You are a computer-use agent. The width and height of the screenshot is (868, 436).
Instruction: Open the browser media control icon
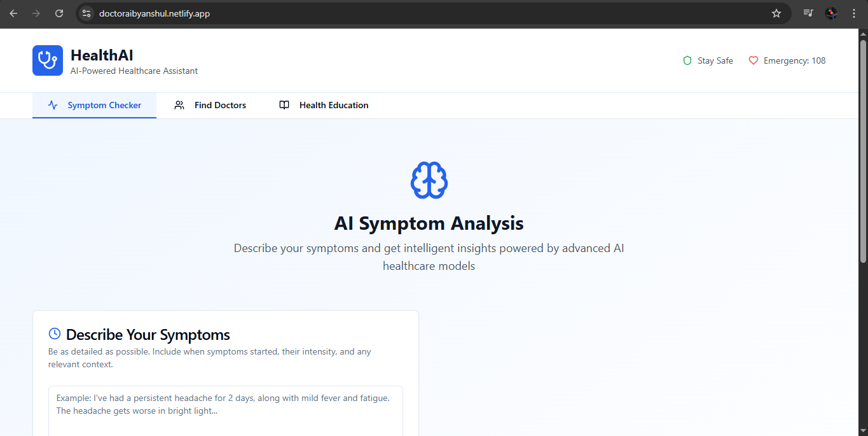coord(808,13)
